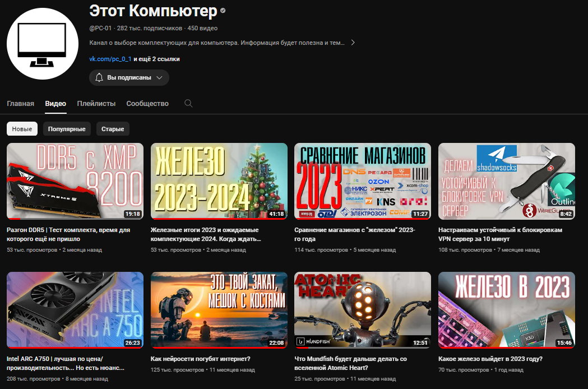The width and height of the screenshot is (588, 389).
Task: Click title 'Intel ARC A750 | лучшая по цена'
Action: tap(66, 363)
